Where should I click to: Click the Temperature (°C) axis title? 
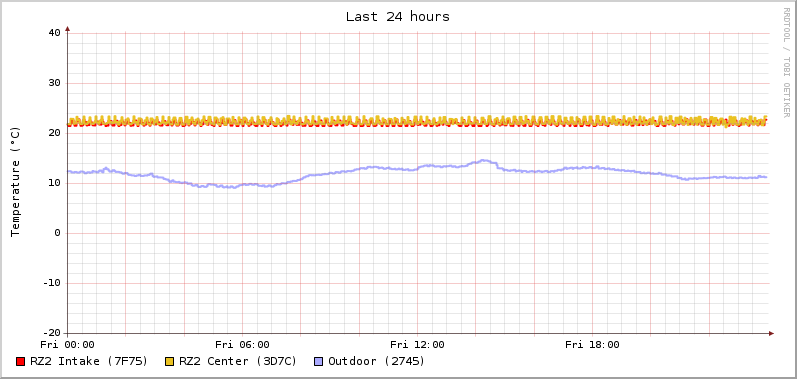tap(16, 182)
